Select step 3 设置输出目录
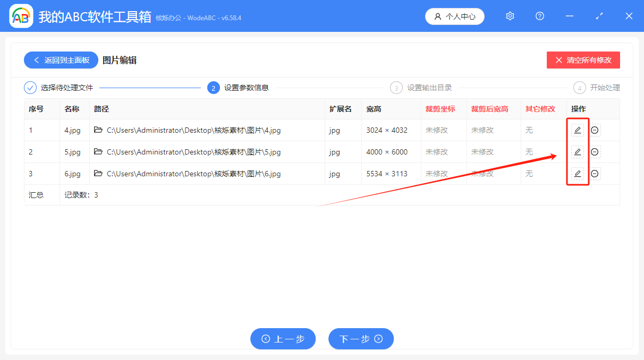644x360 pixels. pyautogui.click(x=422, y=88)
